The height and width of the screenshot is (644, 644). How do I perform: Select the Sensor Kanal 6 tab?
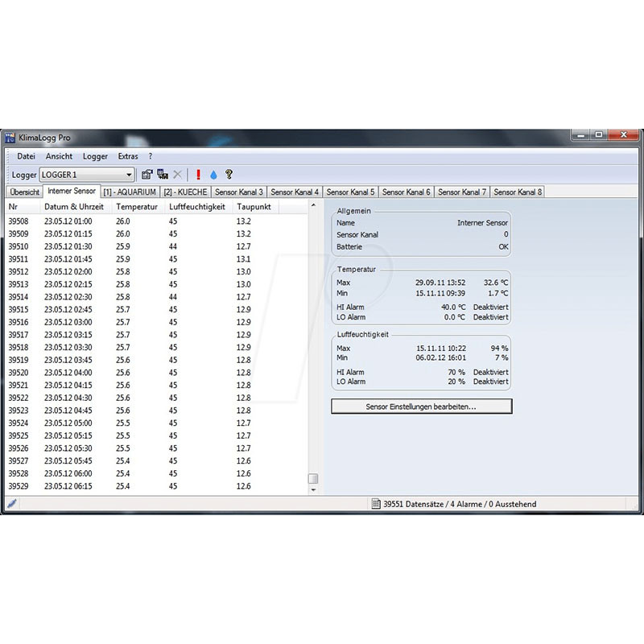[407, 192]
